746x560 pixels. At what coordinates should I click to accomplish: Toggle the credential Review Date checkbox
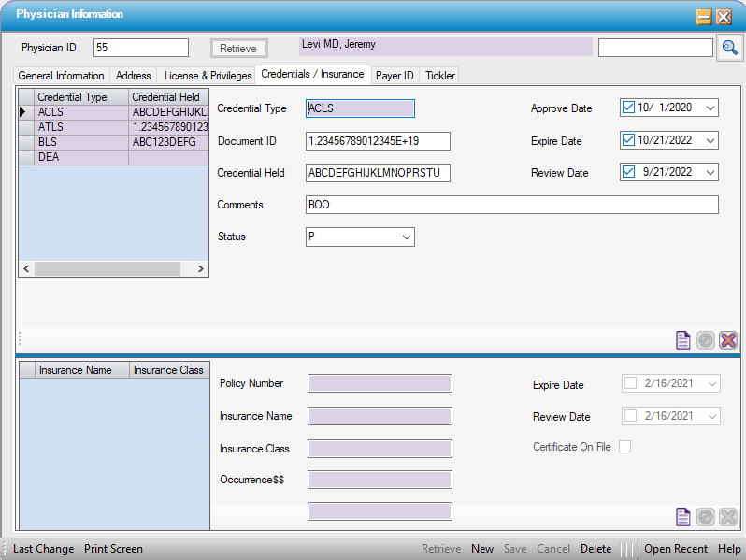click(628, 172)
